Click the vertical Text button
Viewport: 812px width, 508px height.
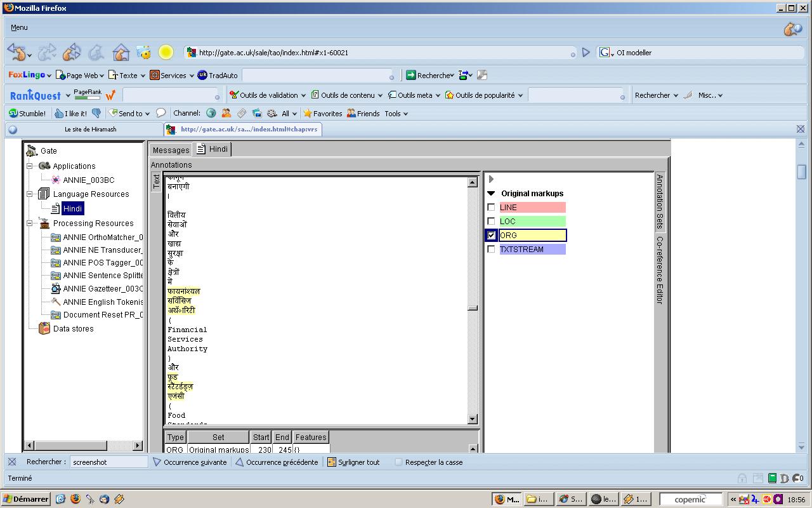157,182
